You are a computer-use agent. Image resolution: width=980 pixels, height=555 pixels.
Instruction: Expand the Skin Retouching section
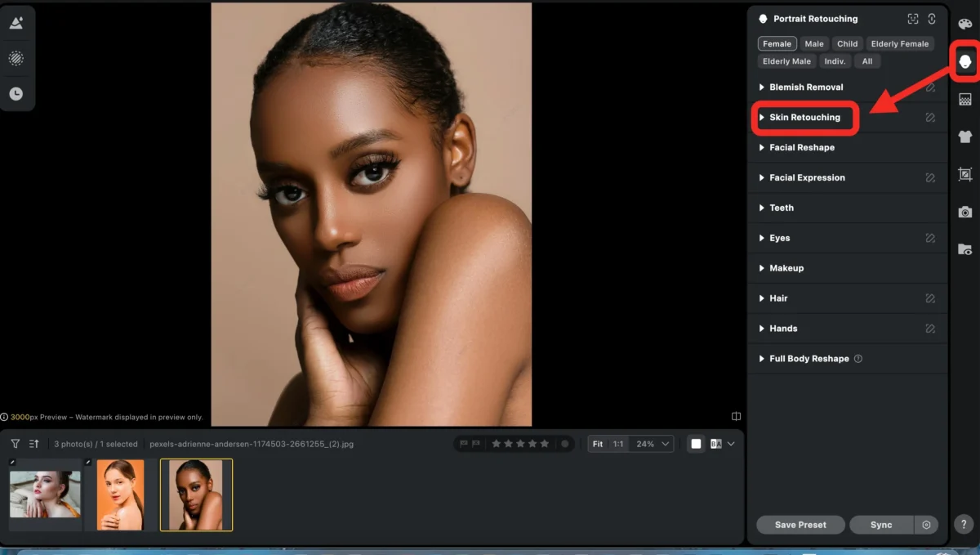[804, 117]
